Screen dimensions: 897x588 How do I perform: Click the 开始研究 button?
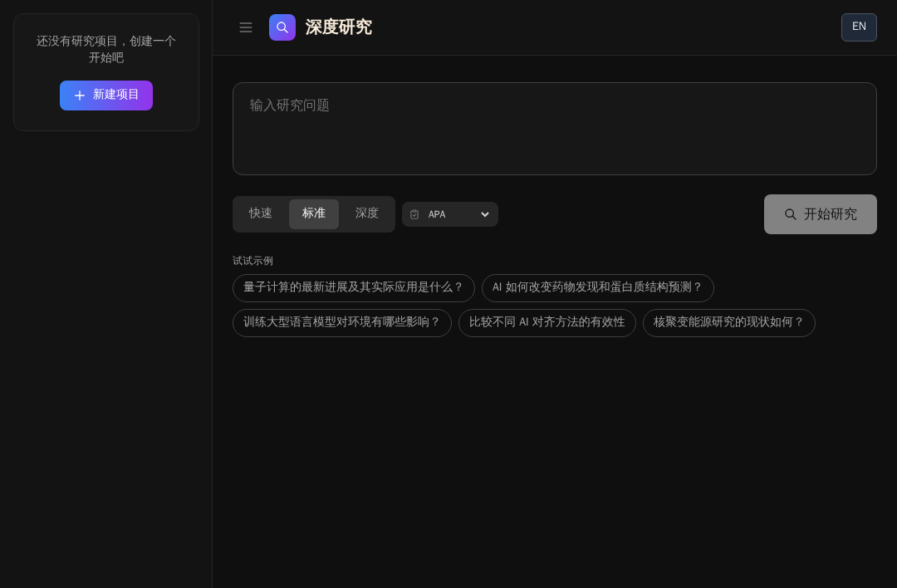tap(820, 214)
